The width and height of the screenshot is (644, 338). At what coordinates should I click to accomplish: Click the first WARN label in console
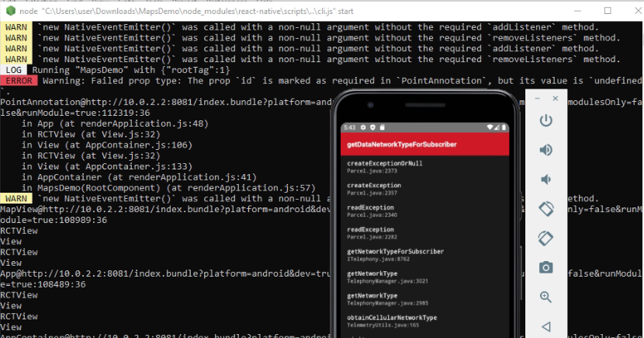tap(16, 27)
